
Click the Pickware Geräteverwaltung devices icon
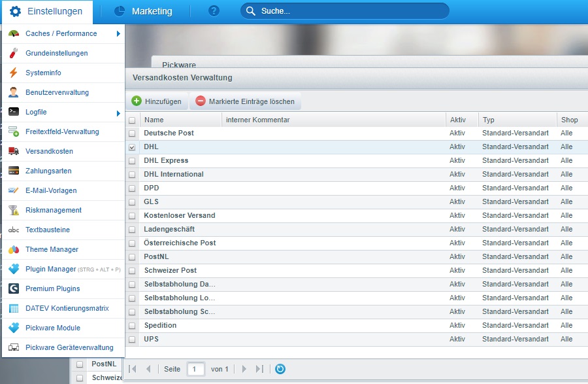click(14, 347)
